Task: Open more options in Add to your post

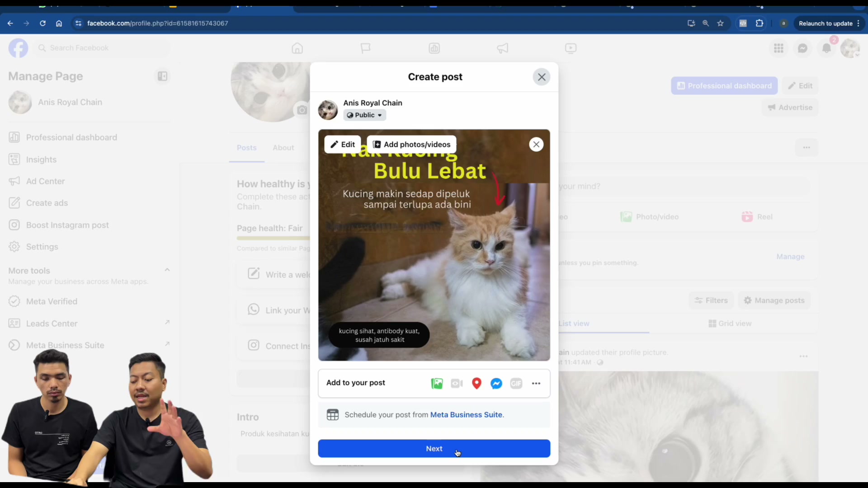Action: (x=536, y=383)
